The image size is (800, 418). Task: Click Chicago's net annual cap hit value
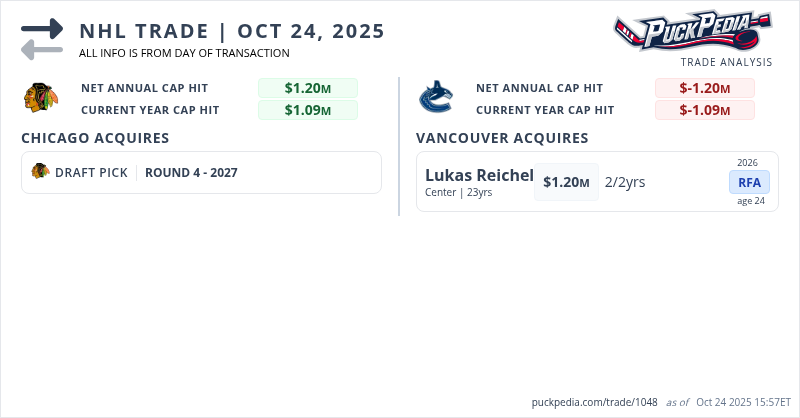click(x=307, y=88)
